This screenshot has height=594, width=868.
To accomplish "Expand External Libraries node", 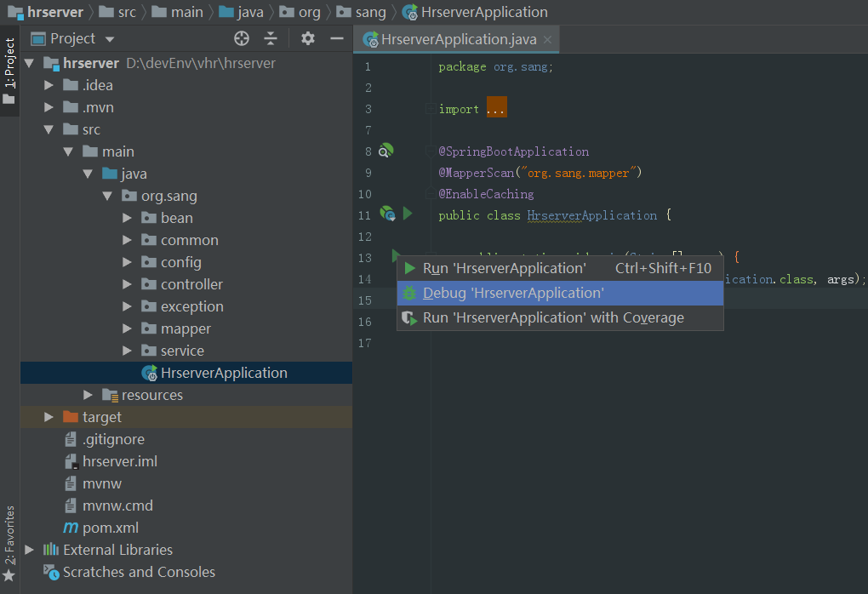I will 30,550.
